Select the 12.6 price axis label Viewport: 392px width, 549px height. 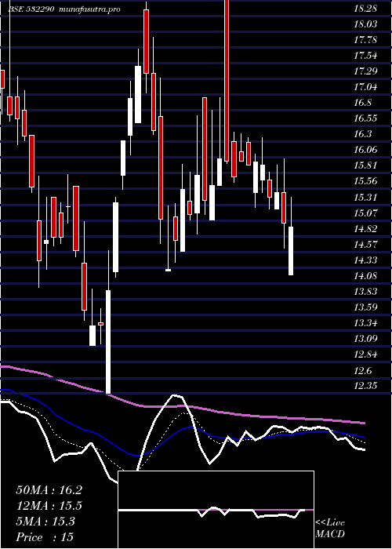coord(362,370)
